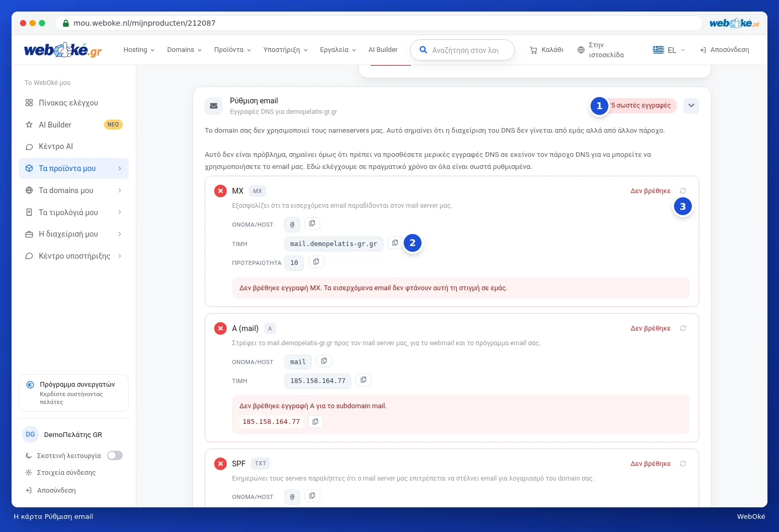Expand Τα domains μου in the sidebar

pyautogui.click(x=73, y=190)
